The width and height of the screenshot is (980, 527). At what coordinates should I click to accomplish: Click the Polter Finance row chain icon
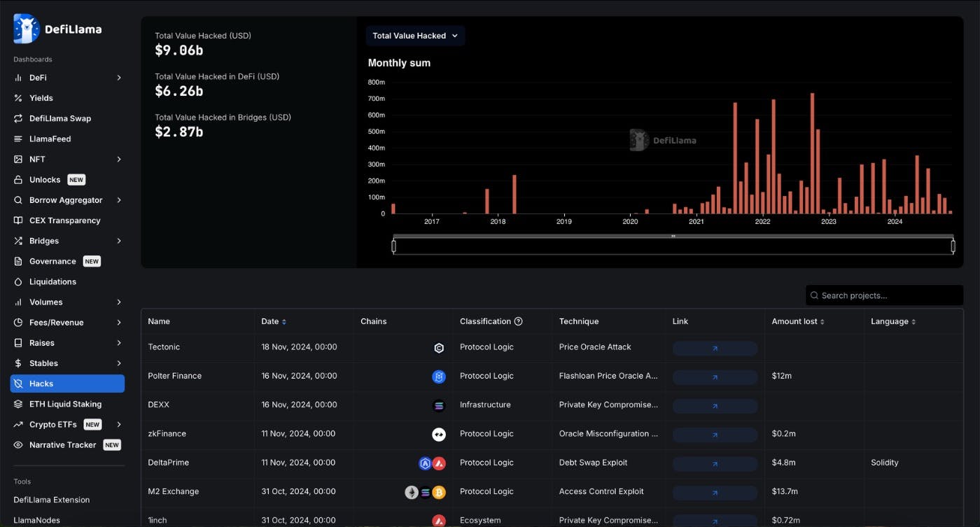point(439,377)
